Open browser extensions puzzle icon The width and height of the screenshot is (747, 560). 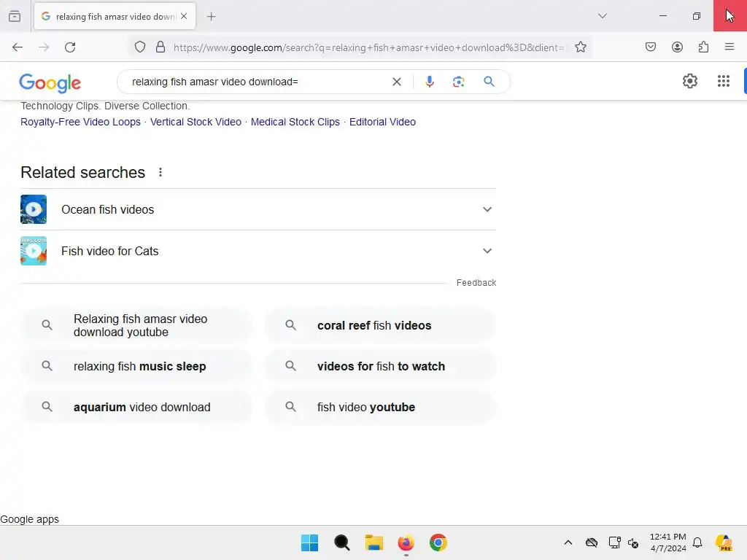coord(703,47)
